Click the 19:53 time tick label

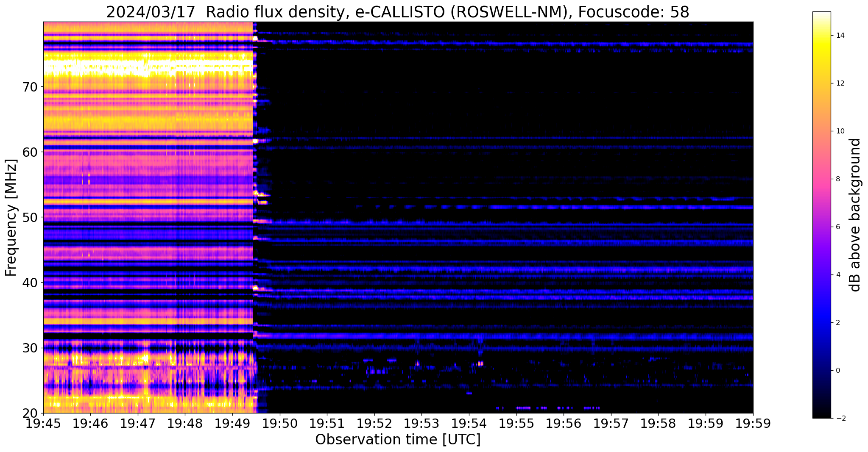click(422, 423)
